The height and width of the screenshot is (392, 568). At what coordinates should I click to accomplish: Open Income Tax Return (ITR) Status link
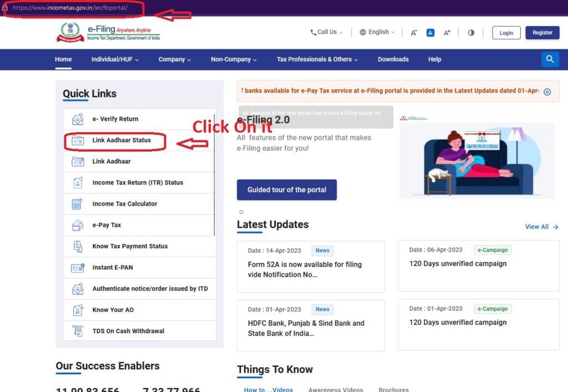coord(138,183)
